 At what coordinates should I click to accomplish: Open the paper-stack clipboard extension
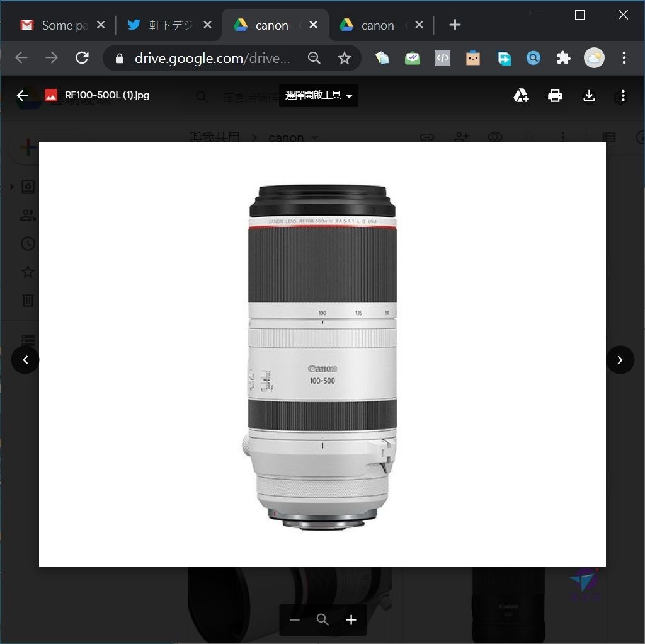[x=382, y=58]
